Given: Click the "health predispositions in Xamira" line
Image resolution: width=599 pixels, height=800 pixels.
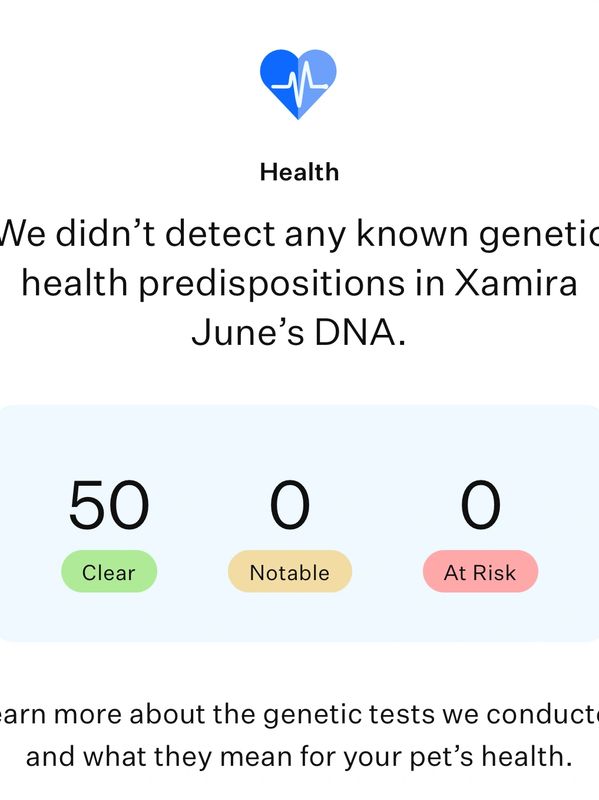Looking at the screenshot, I should tap(300, 284).
